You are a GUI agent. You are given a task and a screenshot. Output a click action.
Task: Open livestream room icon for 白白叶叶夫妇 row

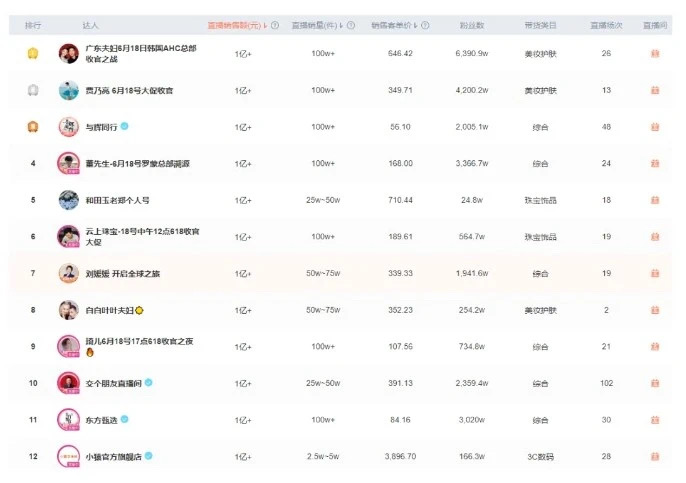655,310
